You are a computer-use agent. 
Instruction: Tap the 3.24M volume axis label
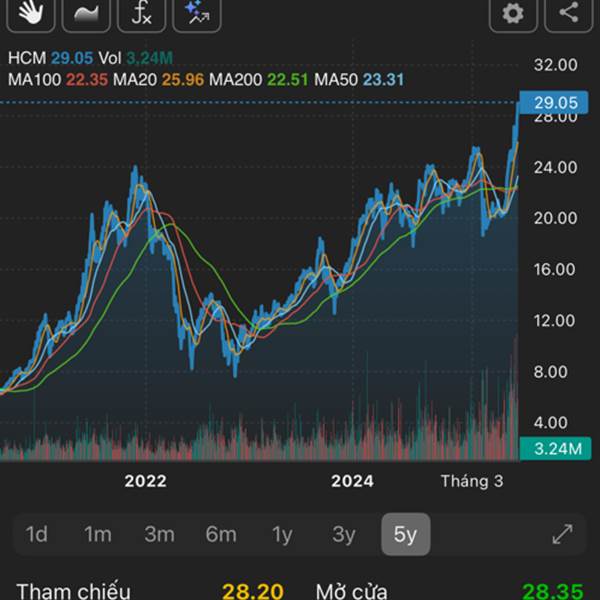click(555, 448)
